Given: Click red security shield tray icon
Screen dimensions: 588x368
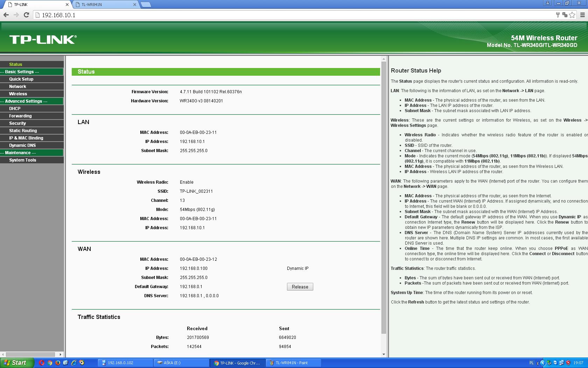Looking at the screenshot, I should [x=568, y=363].
